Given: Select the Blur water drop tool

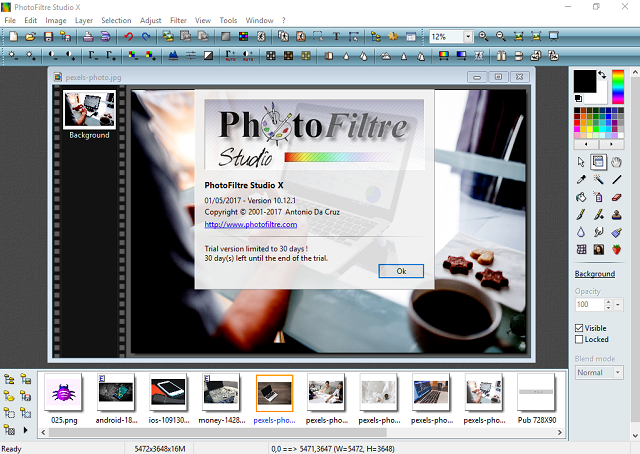Looking at the screenshot, I should (581, 232).
